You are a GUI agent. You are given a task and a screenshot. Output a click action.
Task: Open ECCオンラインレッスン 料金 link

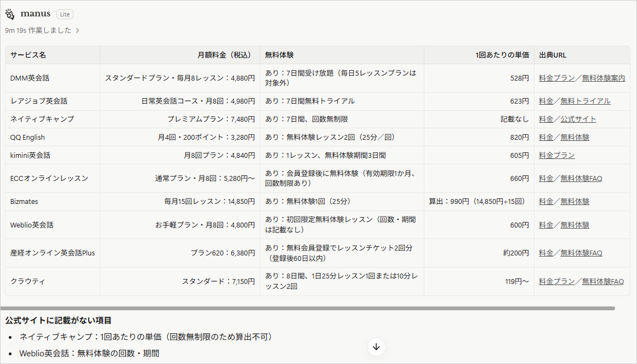point(546,178)
